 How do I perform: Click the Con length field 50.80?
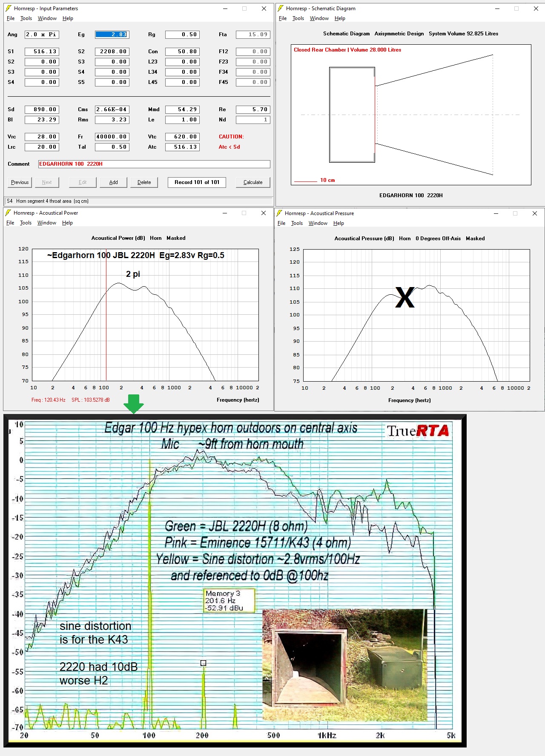tap(182, 52)
